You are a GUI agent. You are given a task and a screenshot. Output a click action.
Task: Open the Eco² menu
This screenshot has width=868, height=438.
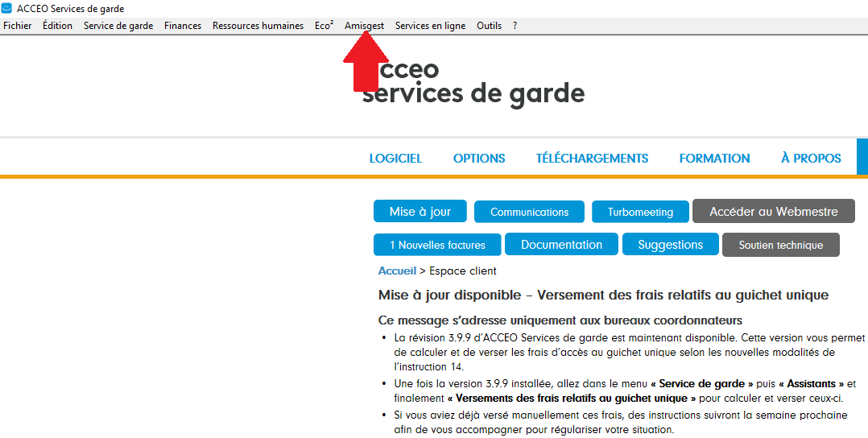[324, 26]
